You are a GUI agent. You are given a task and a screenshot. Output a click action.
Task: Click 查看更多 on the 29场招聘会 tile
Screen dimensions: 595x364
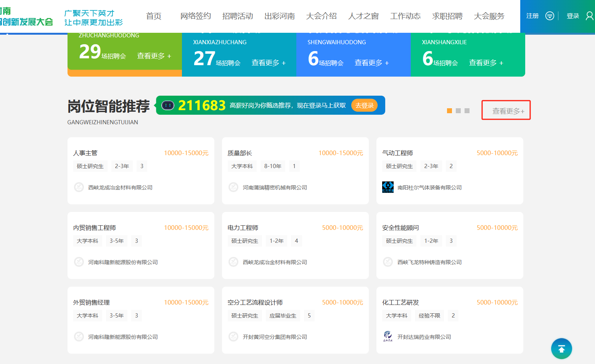click(x=154, y=56)
